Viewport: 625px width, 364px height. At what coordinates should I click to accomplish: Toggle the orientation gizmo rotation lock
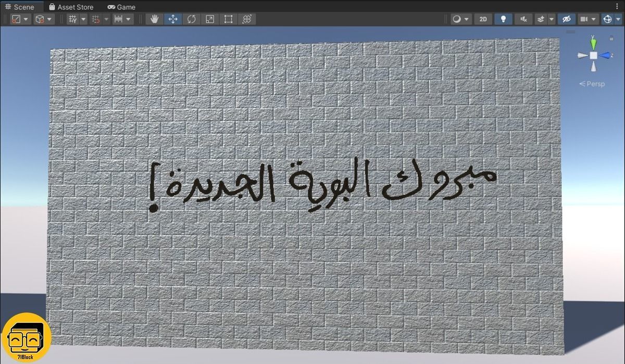(611, 38)
